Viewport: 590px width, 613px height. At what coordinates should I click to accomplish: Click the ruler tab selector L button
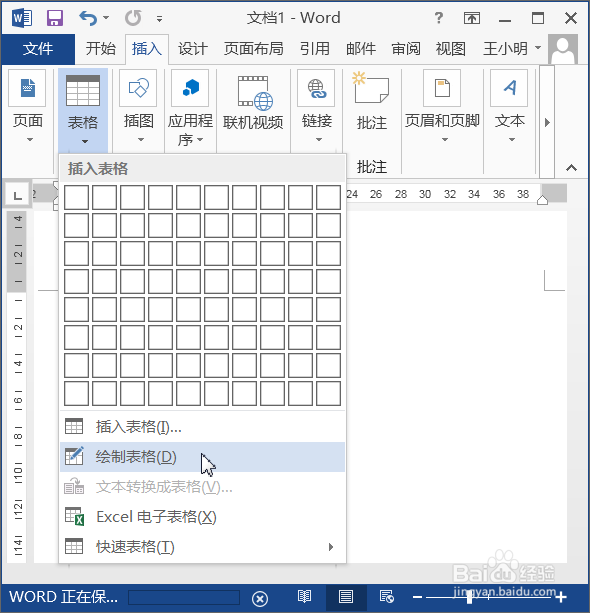17,195
